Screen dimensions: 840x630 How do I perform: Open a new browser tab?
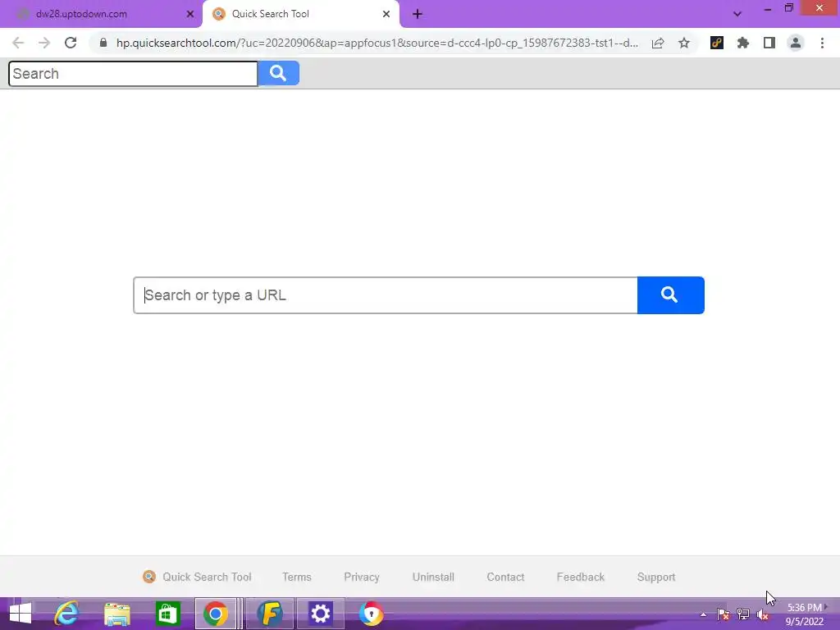tap(418, 14)
